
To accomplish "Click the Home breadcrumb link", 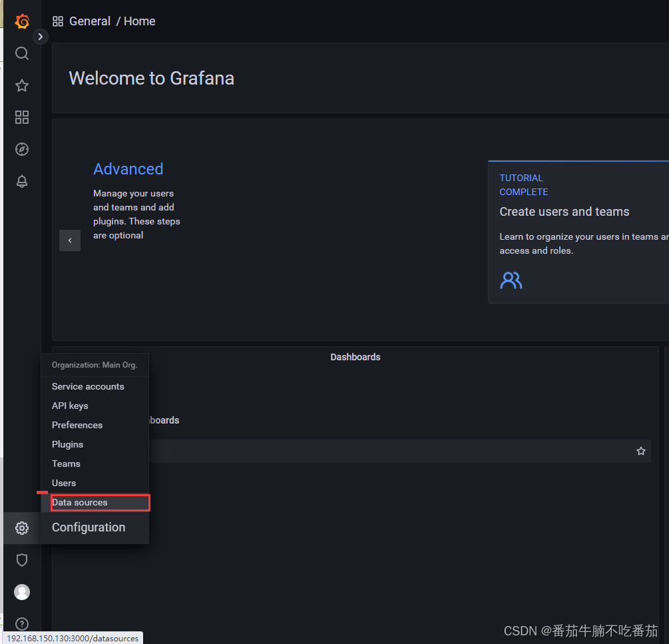I will pos(140,21).
